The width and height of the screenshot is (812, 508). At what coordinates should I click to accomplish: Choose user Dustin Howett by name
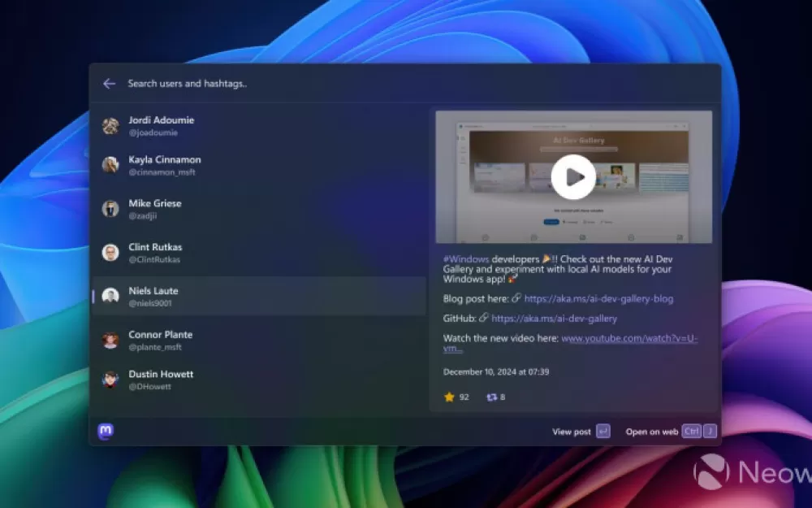[161, 374]
